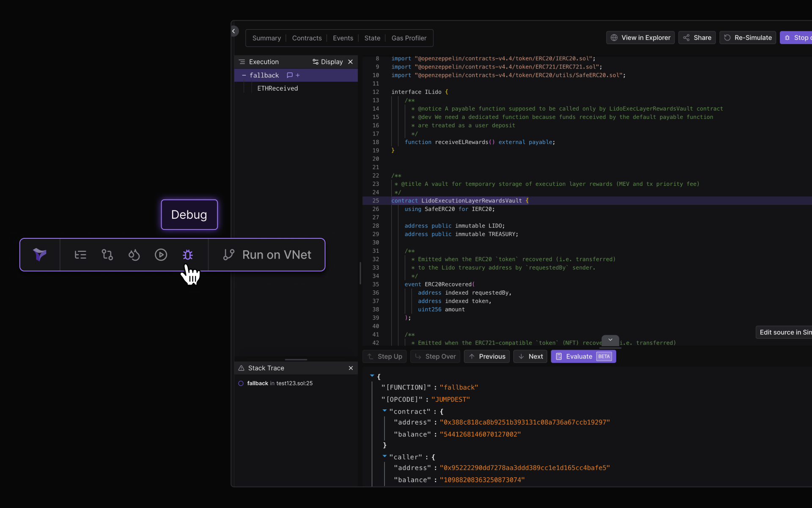Image resolution: width=812 pixels, height=508 pixels.
Task: Click the Evaluate BETA button
Action: click(x=583, y=356)
